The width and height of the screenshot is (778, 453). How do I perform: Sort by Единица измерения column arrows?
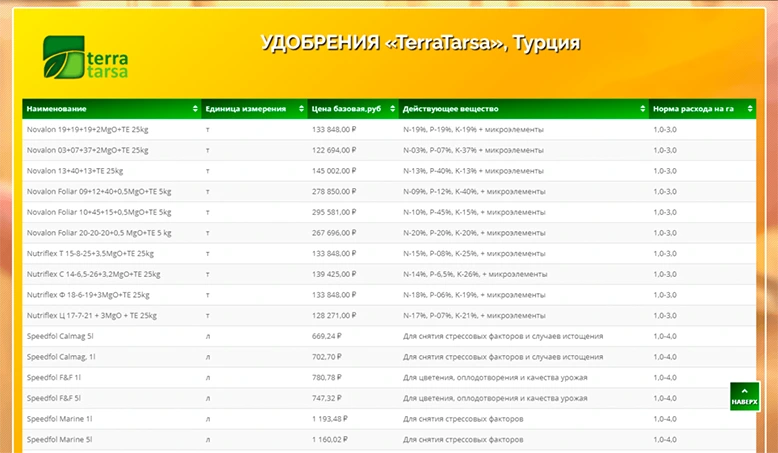(301, 109)
